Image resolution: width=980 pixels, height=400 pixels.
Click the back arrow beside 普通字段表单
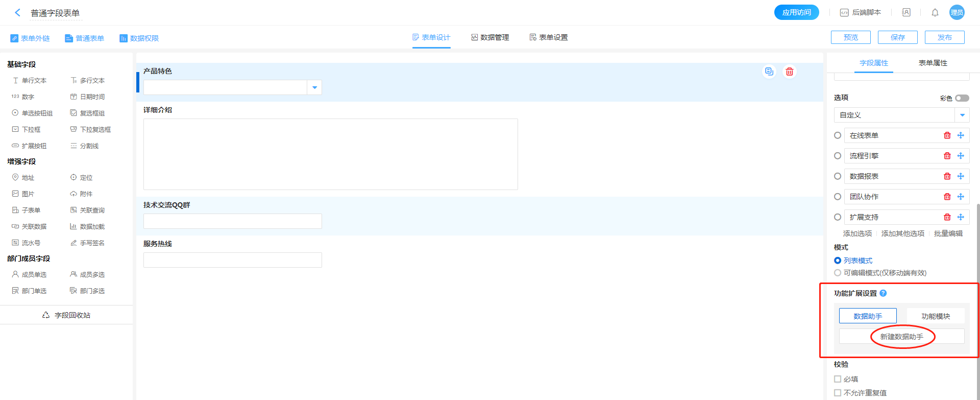(x=18, y=13)
